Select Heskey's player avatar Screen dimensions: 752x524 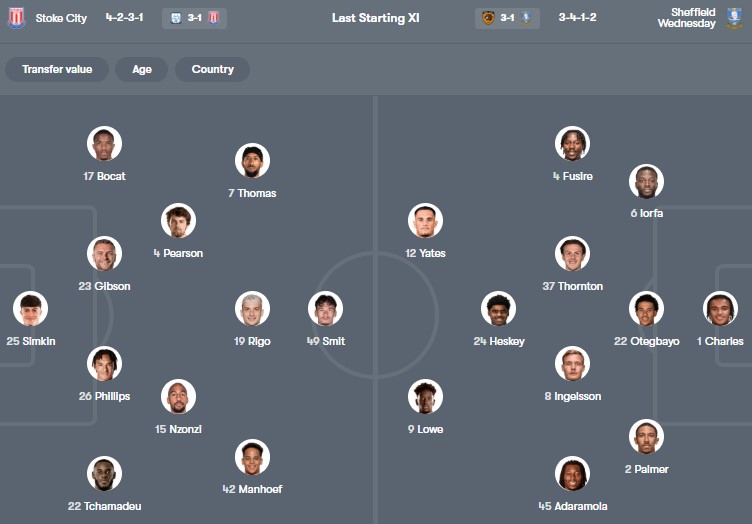point(498,309)
